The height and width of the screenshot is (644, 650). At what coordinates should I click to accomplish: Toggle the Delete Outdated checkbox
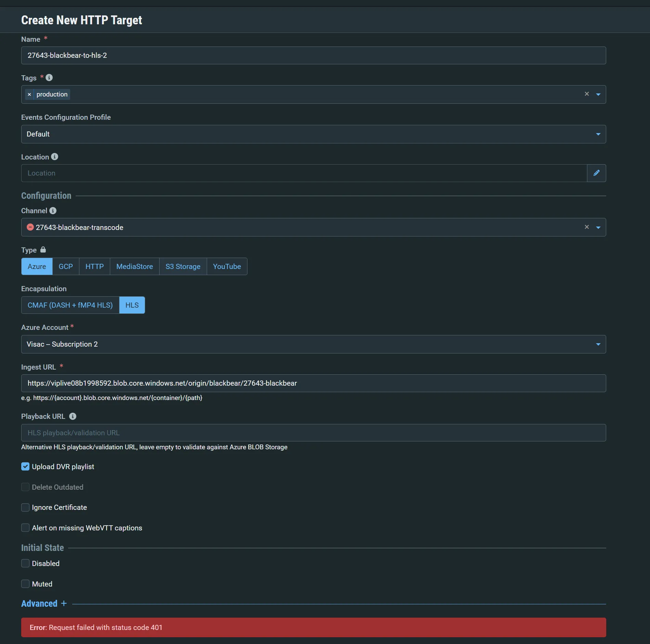pyautogui.click(x=25, y=487)
